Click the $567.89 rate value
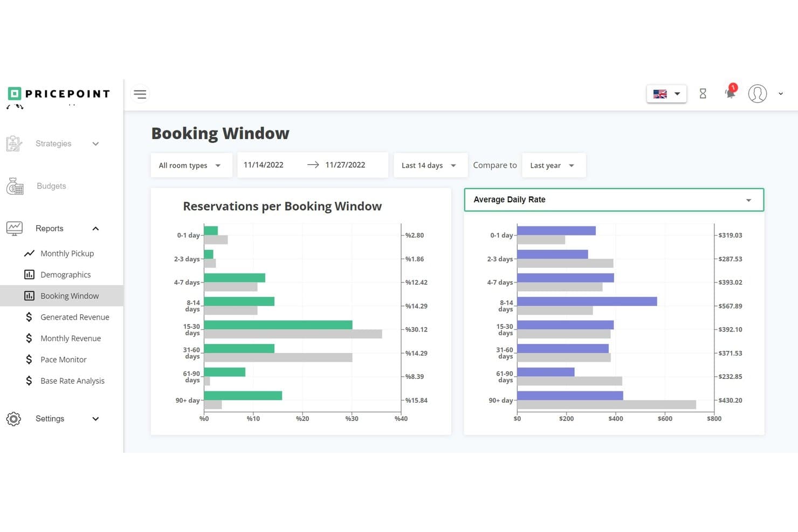This screenshot has height=532, width=798. pyautogui.click(x=730, y=306)
